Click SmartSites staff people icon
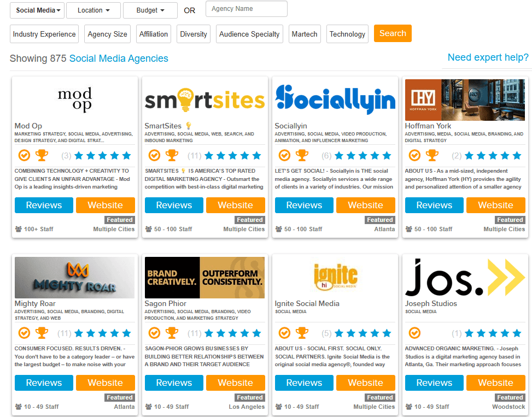532x417 pixels. coord(149,229)
